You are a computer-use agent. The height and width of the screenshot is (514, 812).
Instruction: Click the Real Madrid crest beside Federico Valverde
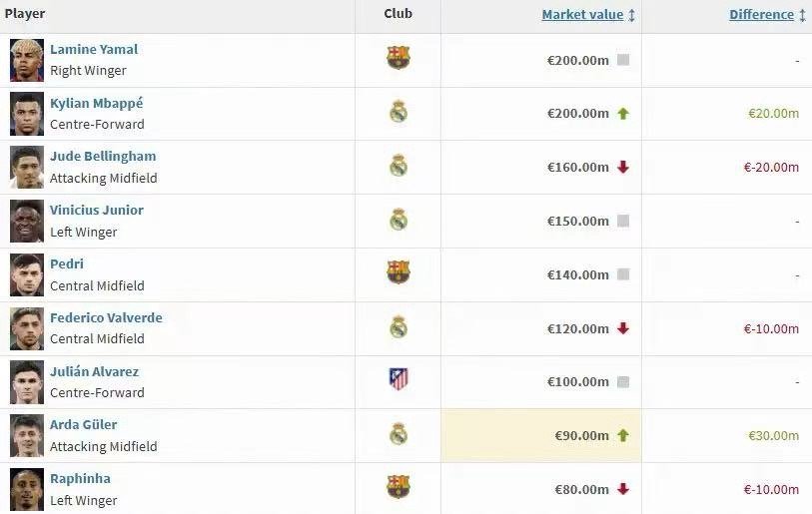pos(399,327)
